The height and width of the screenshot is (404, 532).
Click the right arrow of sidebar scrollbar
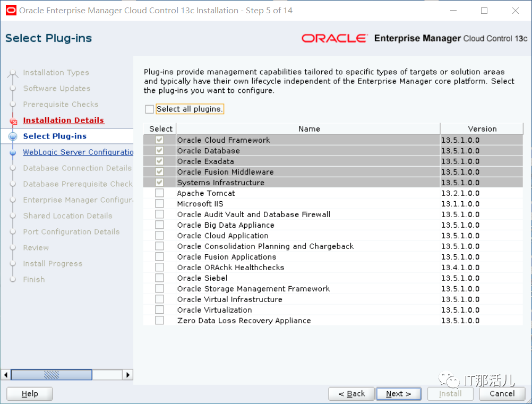click(x=127, y=375)
